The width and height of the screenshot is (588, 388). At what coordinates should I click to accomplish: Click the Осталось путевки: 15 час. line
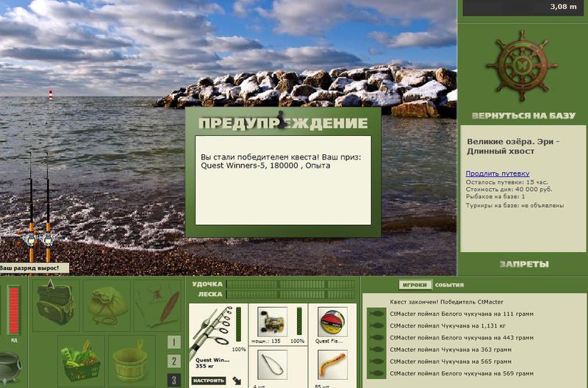point(506,182)
